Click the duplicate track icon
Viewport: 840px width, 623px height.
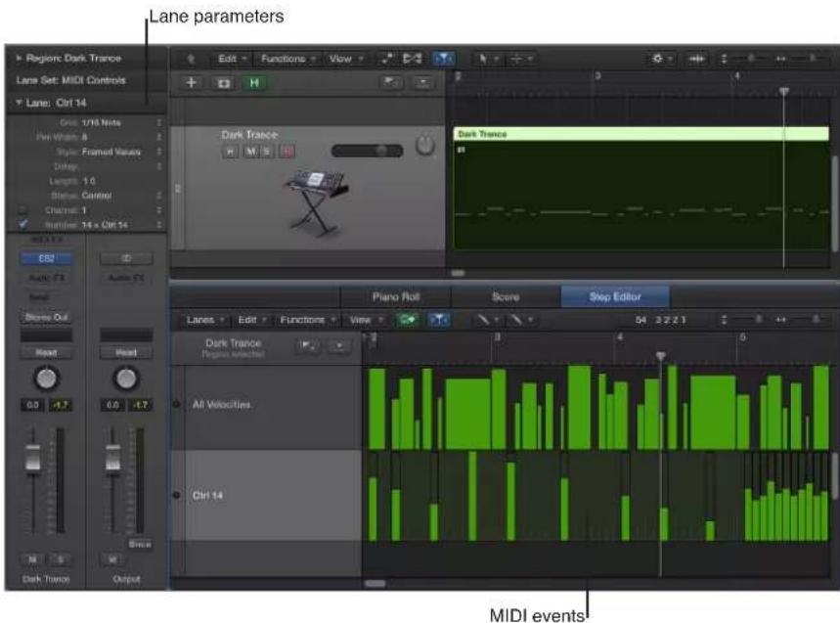tap(223, 83)
